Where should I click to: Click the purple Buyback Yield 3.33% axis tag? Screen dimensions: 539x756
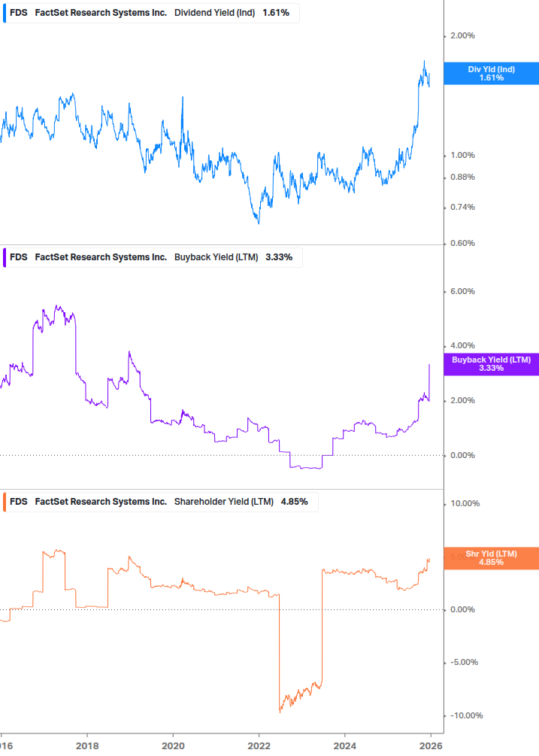(x=492, y=364)
